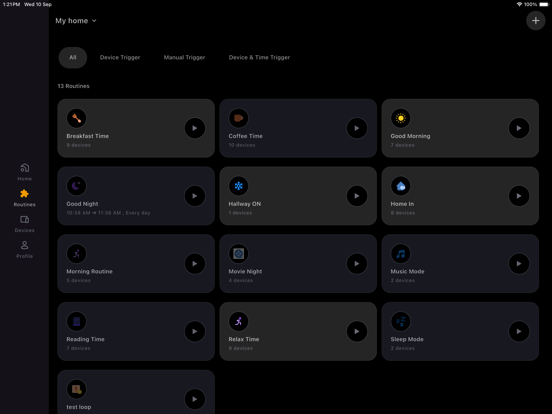Click the status bar clock time
552x414 pixels.
click(11, 4)
